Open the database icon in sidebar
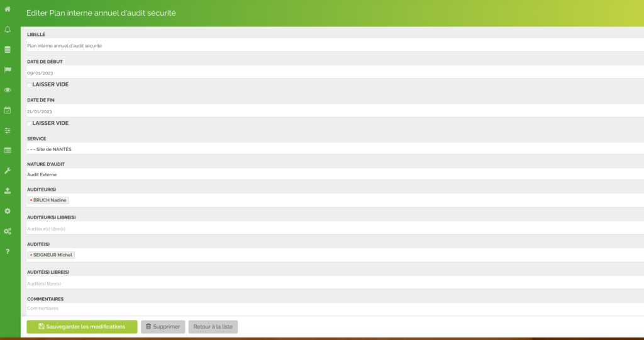Viewport: 644px width, 340px height. (8, 50)
